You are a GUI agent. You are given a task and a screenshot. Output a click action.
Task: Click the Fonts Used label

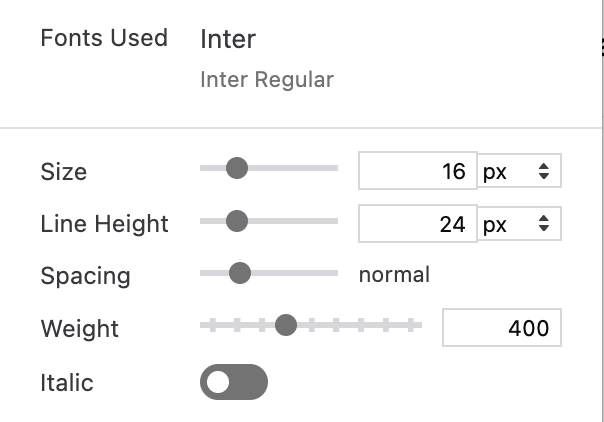[x=104, y=38]
